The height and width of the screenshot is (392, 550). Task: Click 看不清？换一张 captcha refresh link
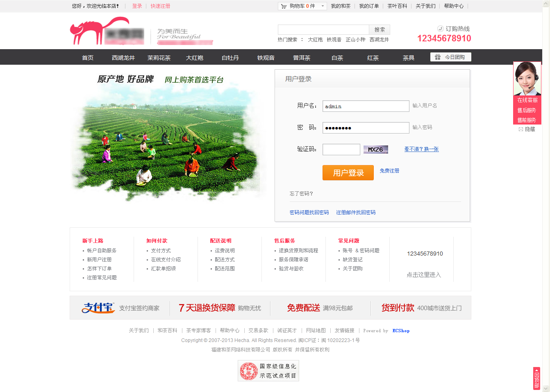click(421, 149)
